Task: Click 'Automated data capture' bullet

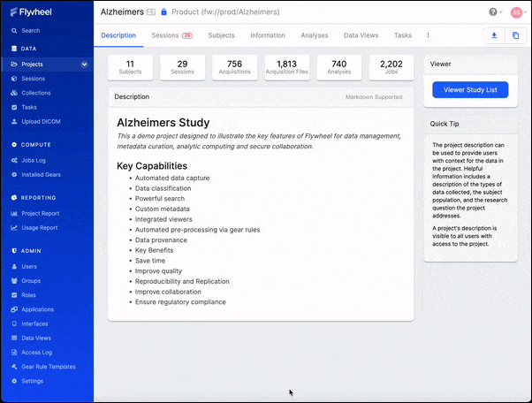Action: click(172, 179)
